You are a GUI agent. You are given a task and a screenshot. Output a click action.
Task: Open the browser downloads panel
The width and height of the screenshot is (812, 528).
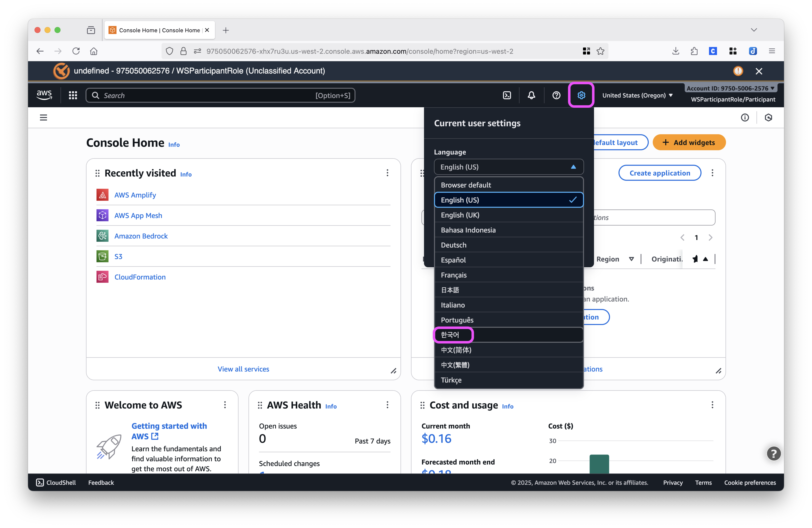pyautogui.click(x=675, y=51)
